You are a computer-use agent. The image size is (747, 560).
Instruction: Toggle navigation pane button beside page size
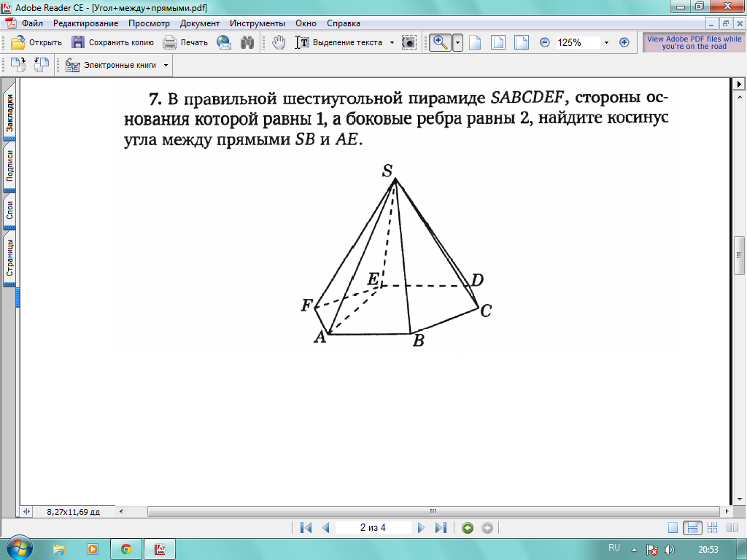click(26, 511)
